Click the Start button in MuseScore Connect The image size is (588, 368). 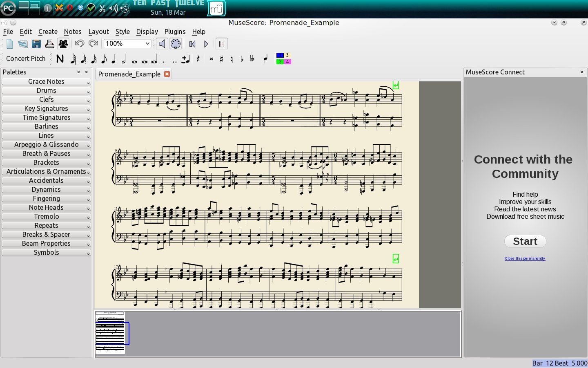coord(525,241)
